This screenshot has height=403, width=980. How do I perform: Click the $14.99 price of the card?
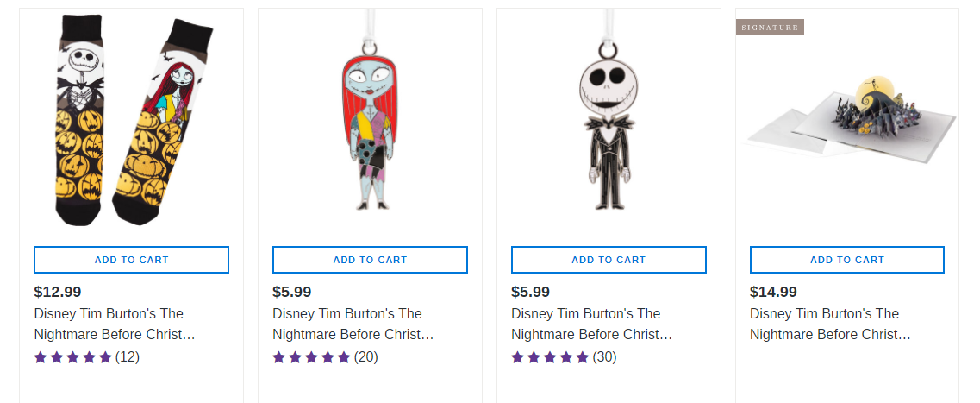point(774,293)
